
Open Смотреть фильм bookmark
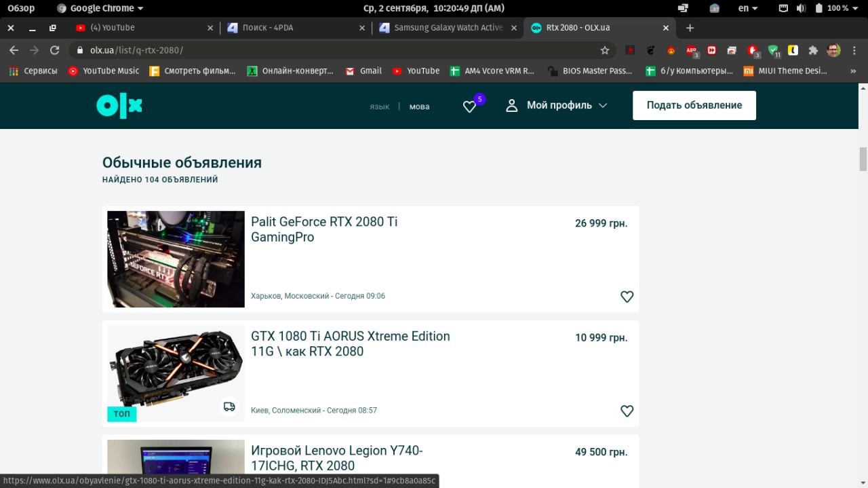point(193,71)
